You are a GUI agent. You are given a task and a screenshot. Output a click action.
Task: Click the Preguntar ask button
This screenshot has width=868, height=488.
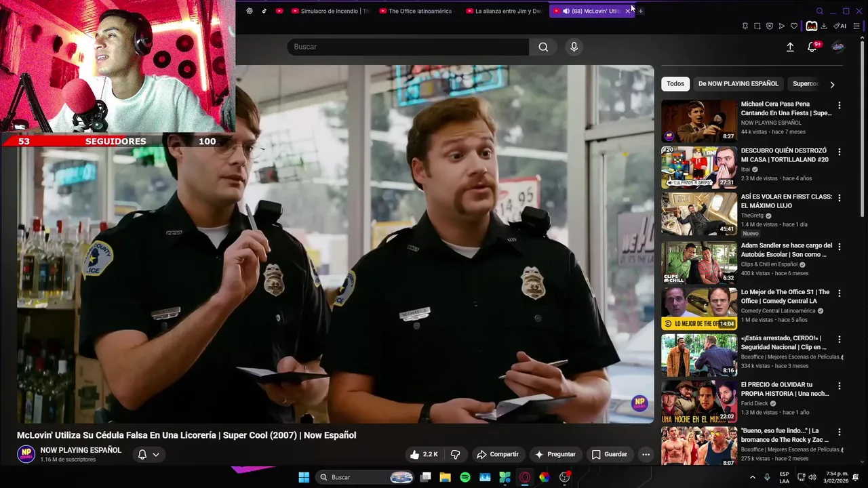click(555, 454)
